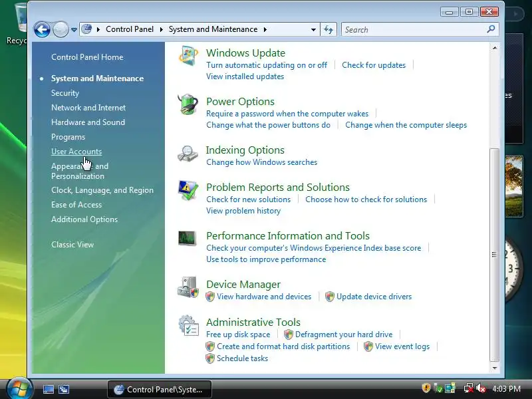Open Additional Options category
Image resolution: width=532 pixels, height=399 pixels.
point(84,219)
